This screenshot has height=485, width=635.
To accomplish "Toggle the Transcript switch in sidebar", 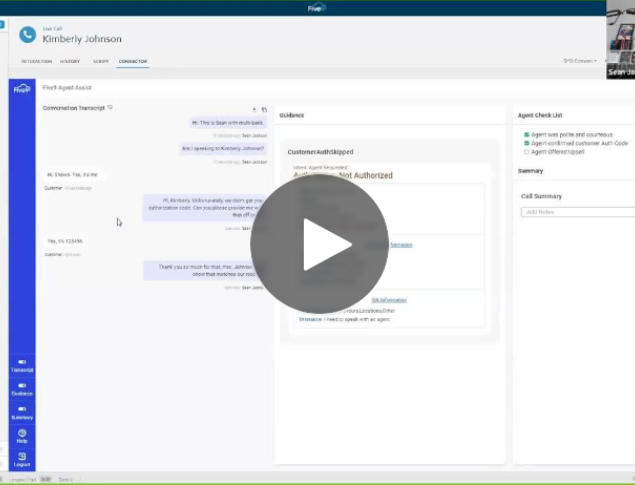I will 22,364.
